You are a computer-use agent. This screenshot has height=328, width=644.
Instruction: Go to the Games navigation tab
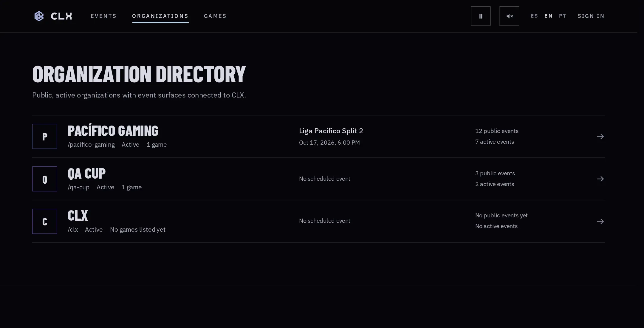(x=215, y=16)
